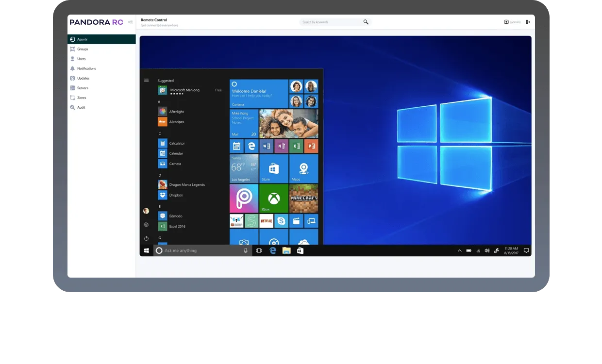Click the letter D section header
Image resolution: width=602 pixels, height=364 pixels.
tap(160, 175)
